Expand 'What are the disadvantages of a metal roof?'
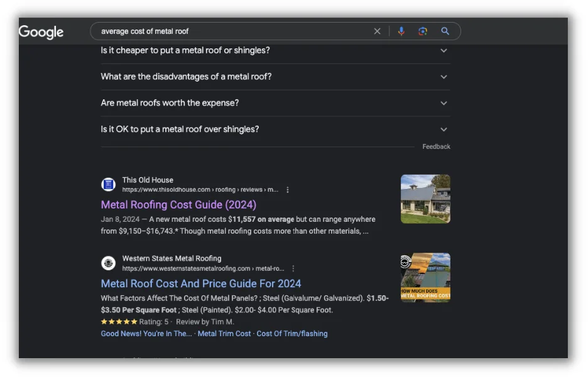Image resolution: width=588 pixels, height=377 pixels. tap(276, 77)
